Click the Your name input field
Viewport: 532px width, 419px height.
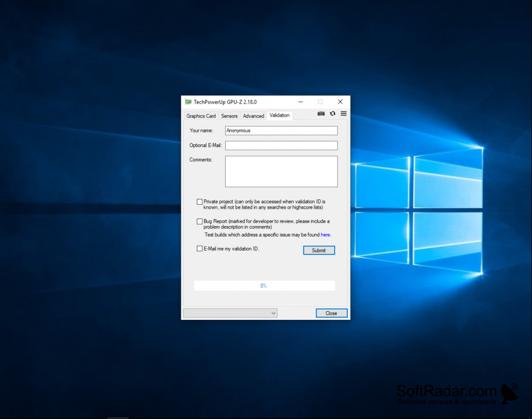click(x=281, y=131)
